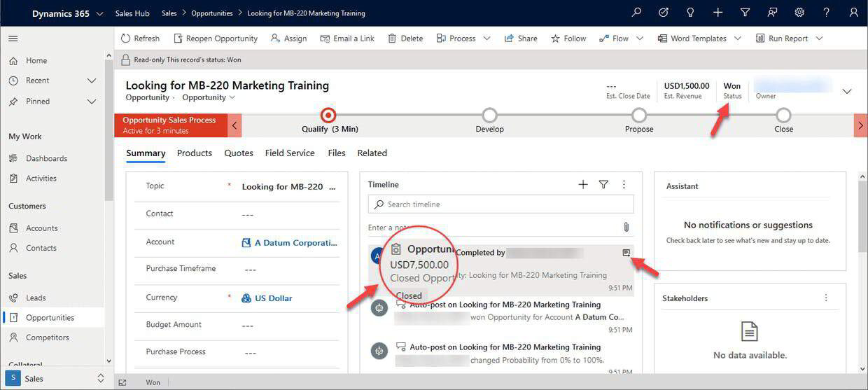
Task: Switch to the Products tab
Action: [195, 153]
